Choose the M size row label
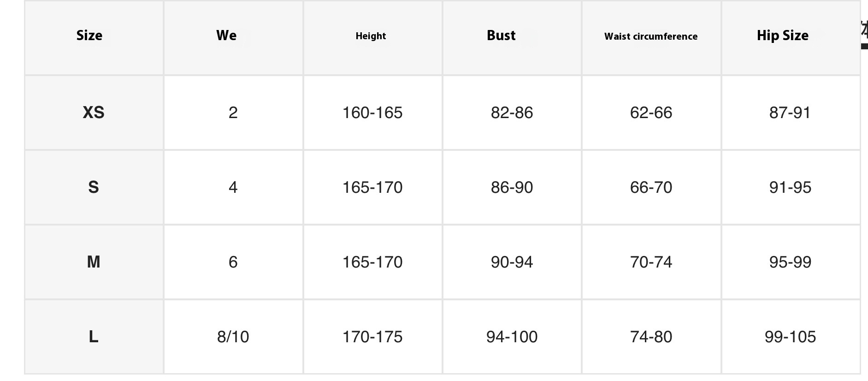Image resolution: width=868 pixels, height=381 pixels. (94, 262)
